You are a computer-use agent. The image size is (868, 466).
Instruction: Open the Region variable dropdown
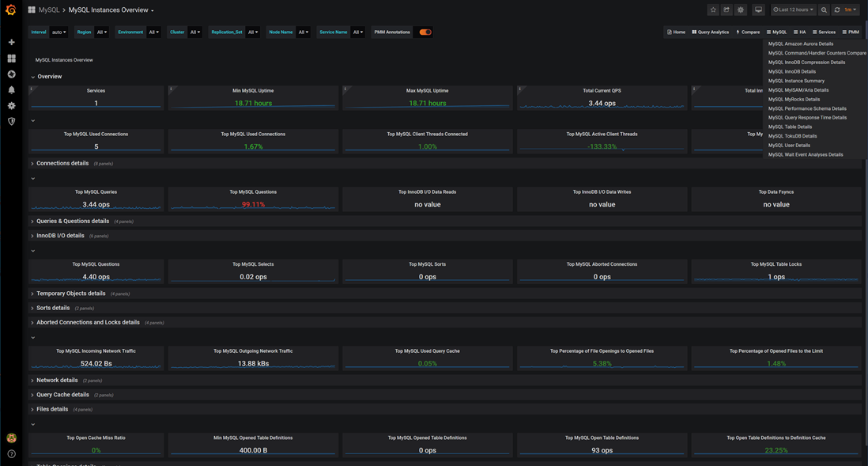(x=102, y=32)
